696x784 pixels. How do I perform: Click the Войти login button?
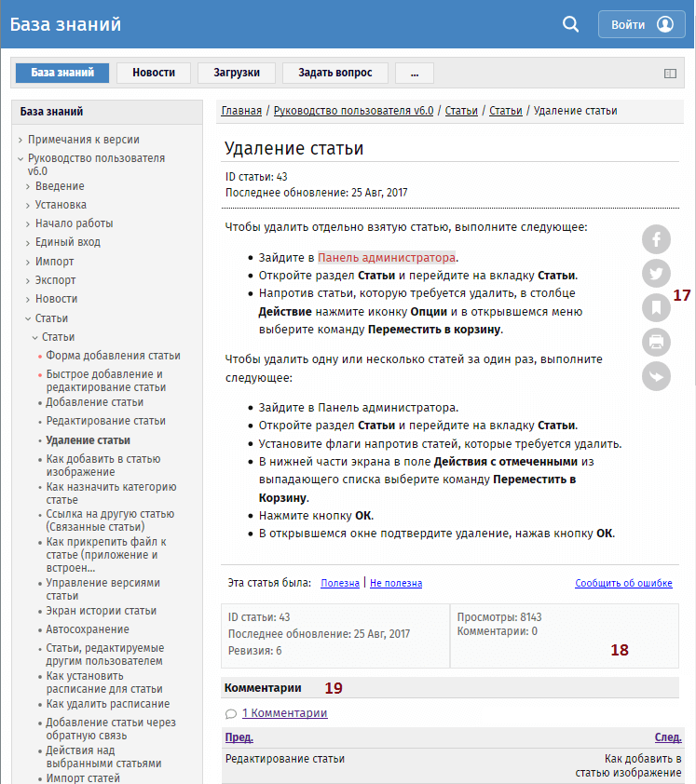[641, 24]
